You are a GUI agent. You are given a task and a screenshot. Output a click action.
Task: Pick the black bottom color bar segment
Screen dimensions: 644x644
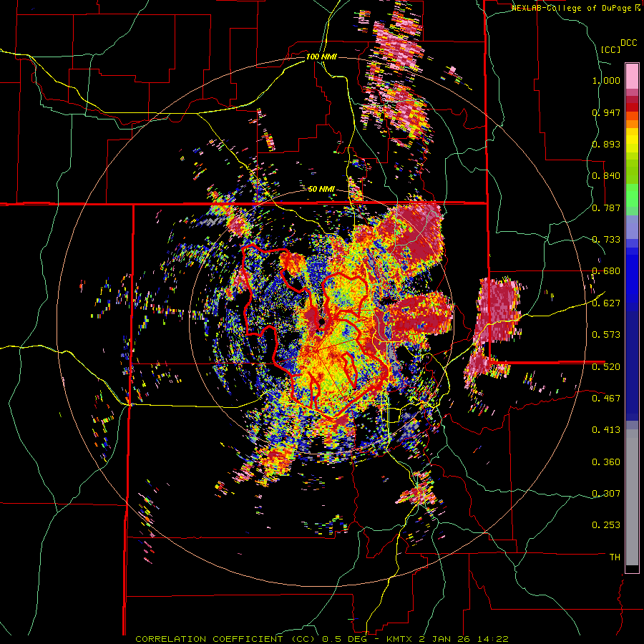click(x=632, y=569)
